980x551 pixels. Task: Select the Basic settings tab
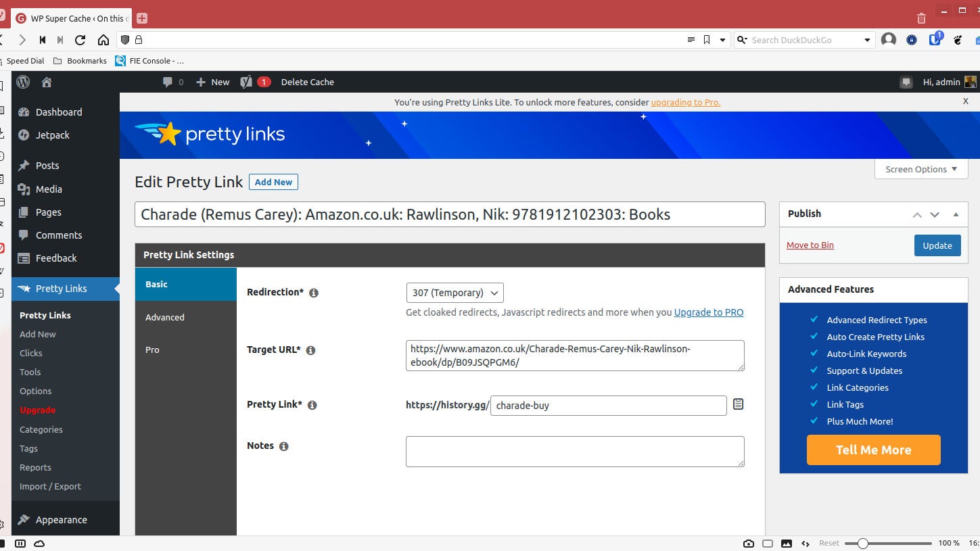point(186,284)
